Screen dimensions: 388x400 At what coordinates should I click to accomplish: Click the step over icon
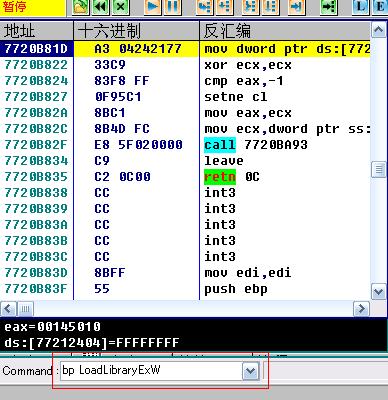225,7
